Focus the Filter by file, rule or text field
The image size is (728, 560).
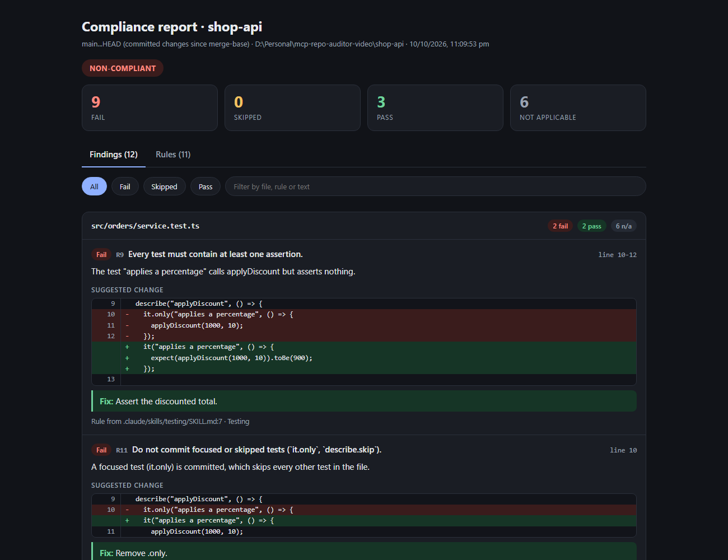[x=435, y=186]
